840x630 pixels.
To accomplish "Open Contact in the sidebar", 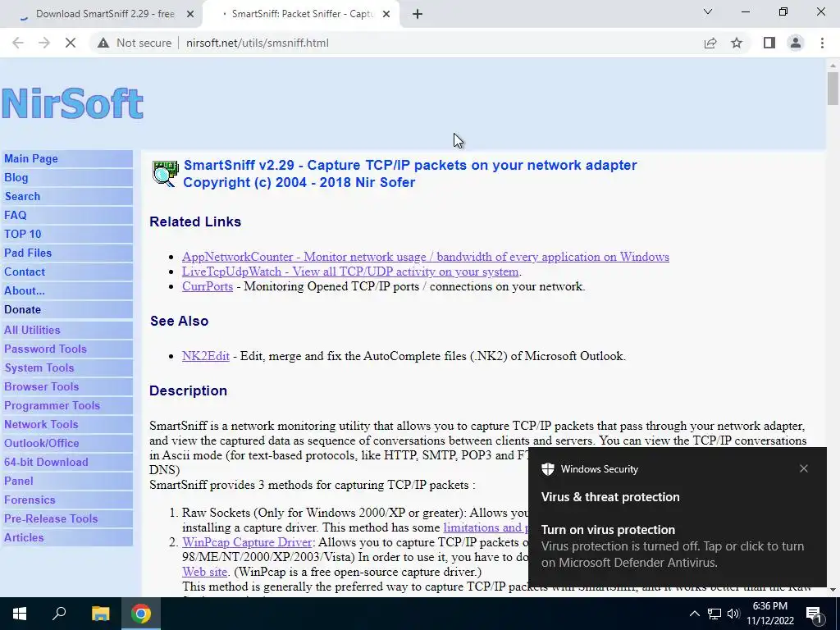I will (x=67, y=272).
